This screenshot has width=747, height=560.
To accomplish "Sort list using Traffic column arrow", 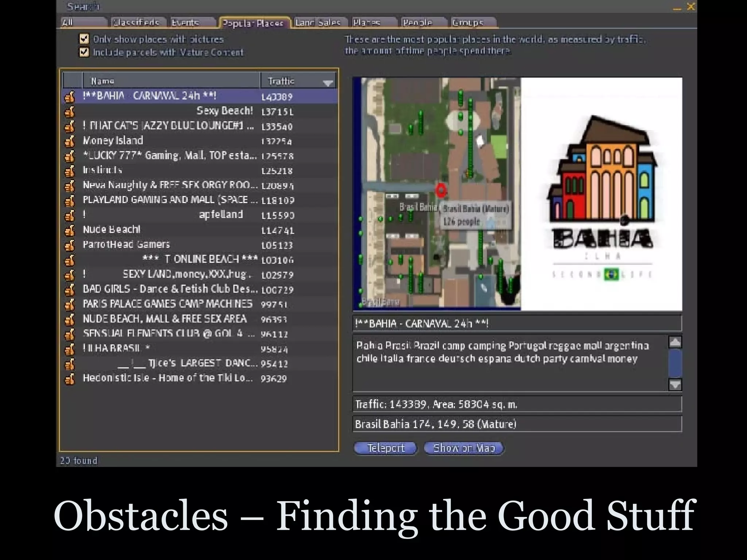I will point(328,83).
